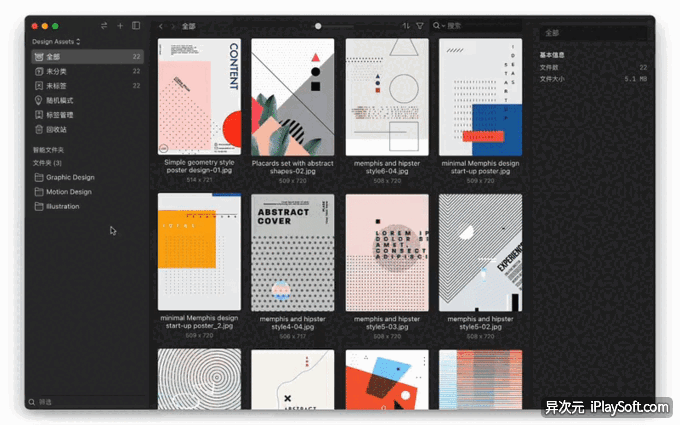
Task: Go forward with the right chevron
Action: click(173, 26)
